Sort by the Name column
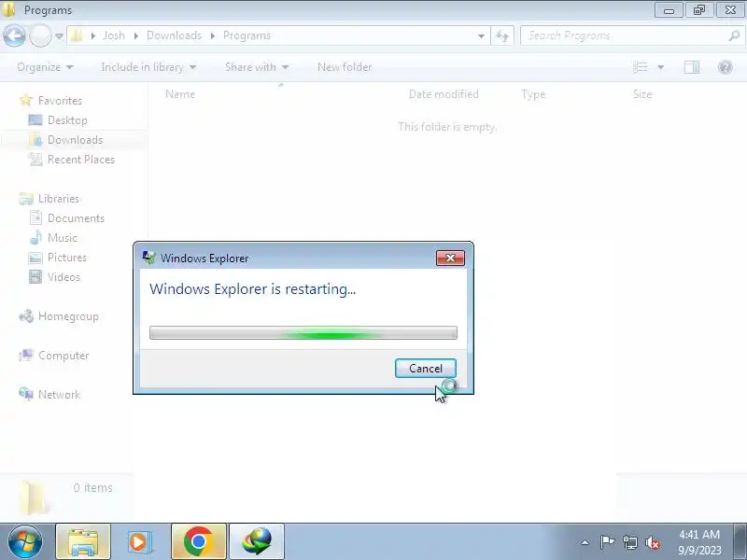 pos(180,94)
